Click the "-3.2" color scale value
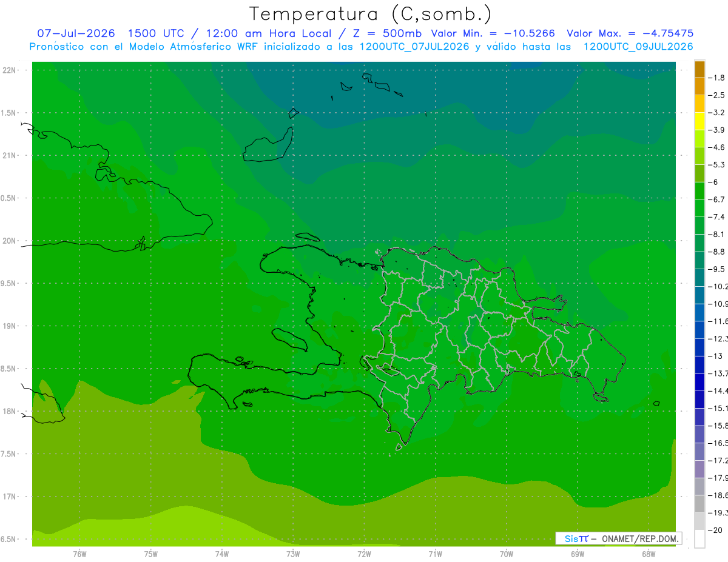Screen dimensions: 728x562 (716, 113)
